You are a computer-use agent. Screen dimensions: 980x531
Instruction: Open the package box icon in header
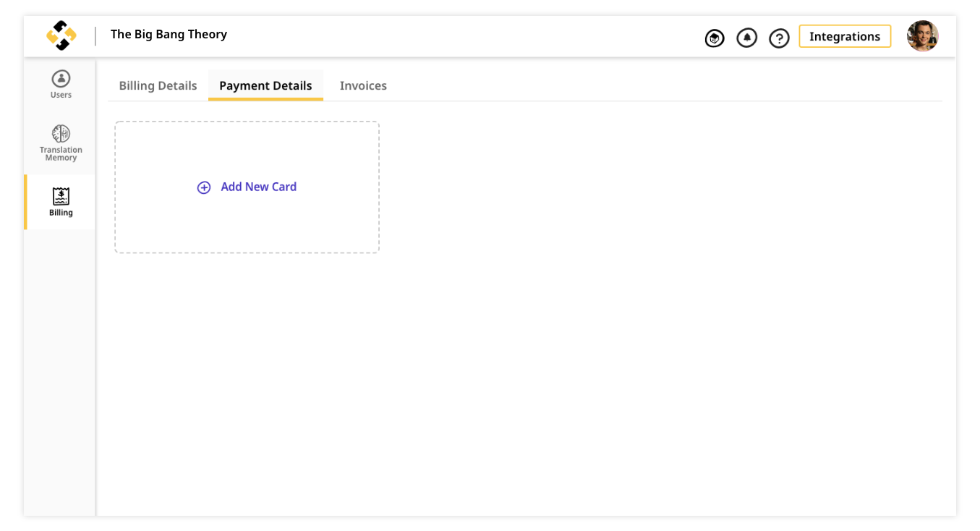(715, 38)
